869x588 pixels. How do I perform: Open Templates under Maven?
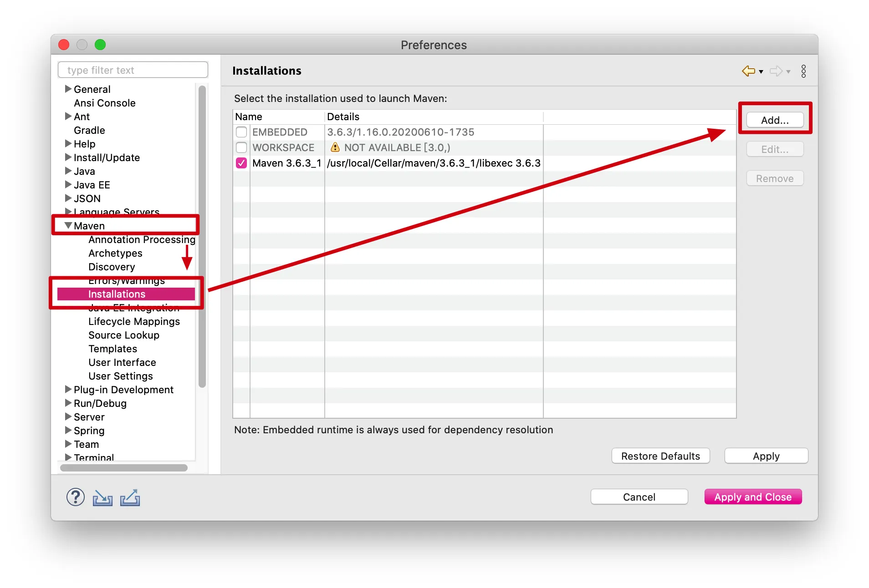112,349
